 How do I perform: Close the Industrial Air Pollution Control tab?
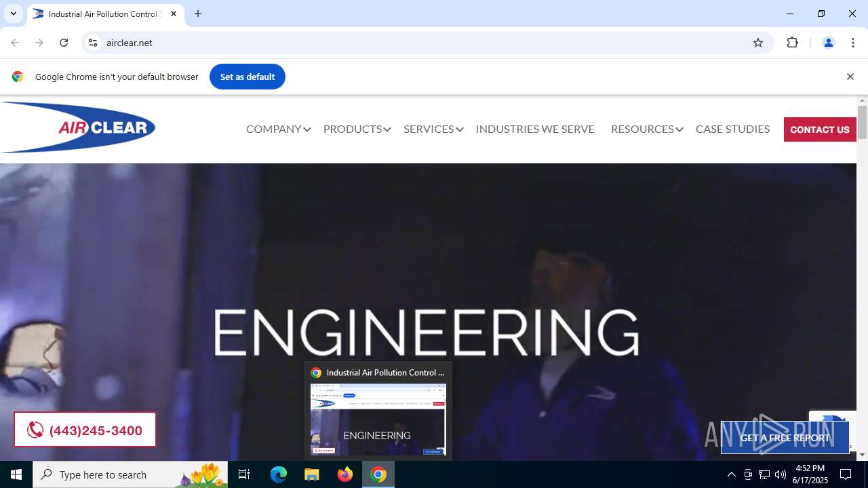(x=174, y=14)
